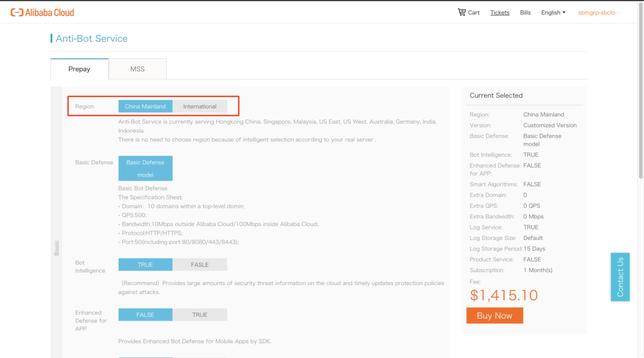
Task: Click the QPS:500; specification line
Action: point(133,215)
